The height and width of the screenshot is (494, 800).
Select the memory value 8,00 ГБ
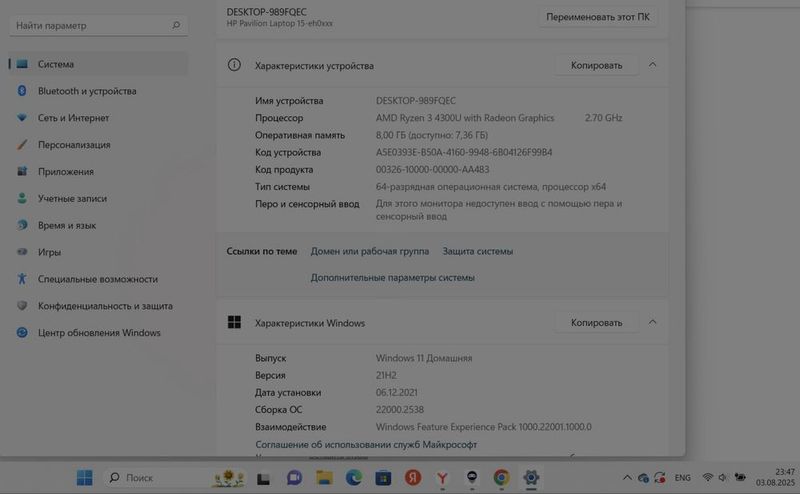coord(390,135)
